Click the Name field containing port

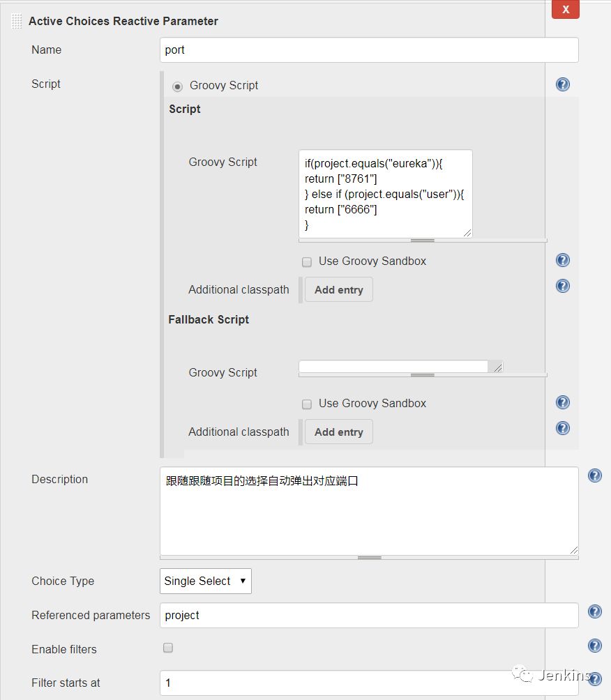point(369,50)
